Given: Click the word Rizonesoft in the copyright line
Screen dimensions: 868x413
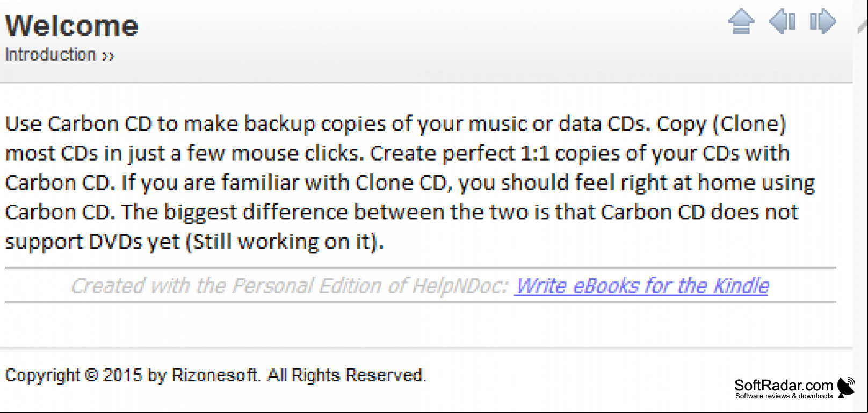Looking at the screenshot, I should [215, 375].
